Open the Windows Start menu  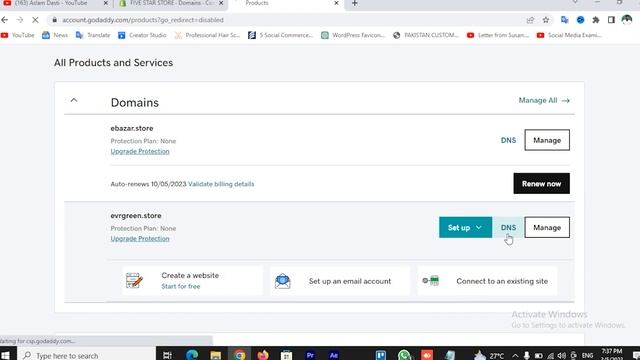click(x=6, y=355)
